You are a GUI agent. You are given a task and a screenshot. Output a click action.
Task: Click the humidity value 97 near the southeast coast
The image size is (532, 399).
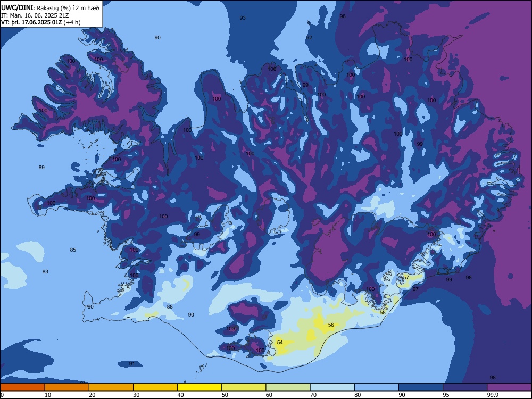point(415,289)
